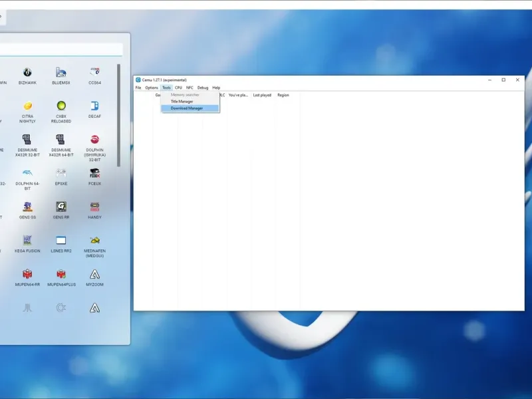Click the Cemu title bar app icon
Image resolution: width=532 pixels, height=399 pixels.
pos(138,80)
